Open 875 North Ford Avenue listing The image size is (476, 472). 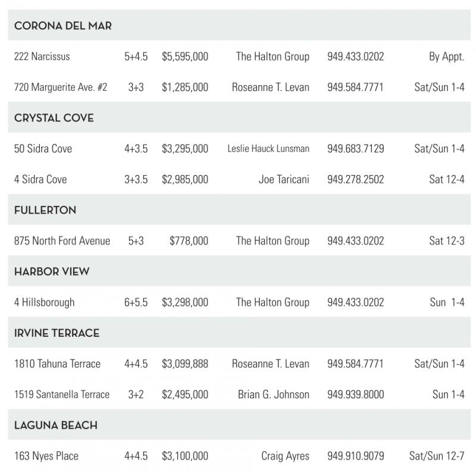[x=62, y=241]
